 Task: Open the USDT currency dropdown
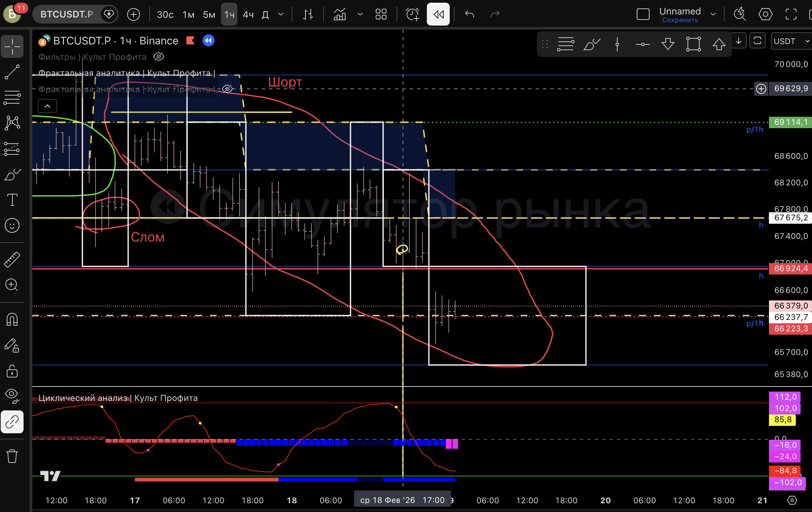(791, 41)
